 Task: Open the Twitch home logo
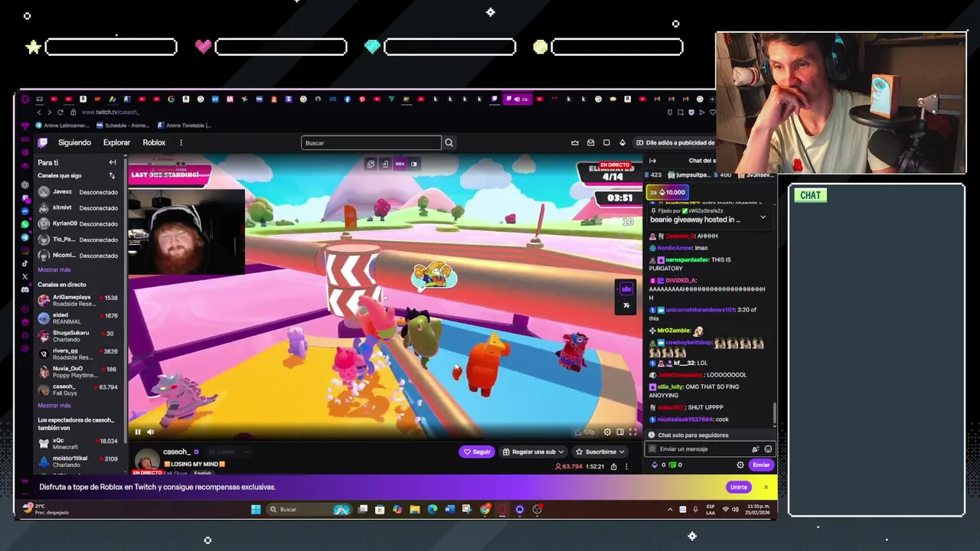[43, 142]
